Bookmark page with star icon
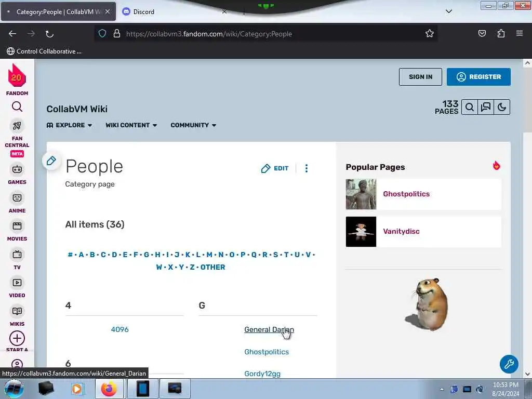 click(x=430, y=34)
